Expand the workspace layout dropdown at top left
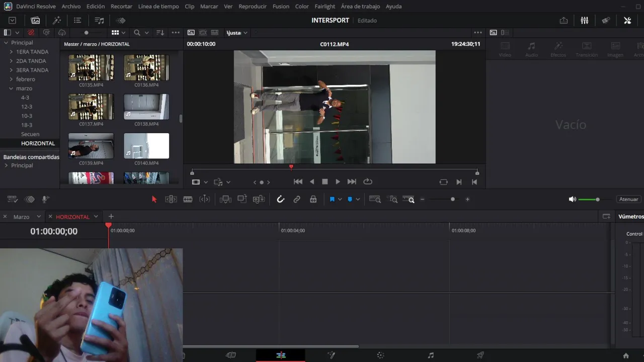The height and width of the screenshot is (362, 644). [x=13, y=21]
